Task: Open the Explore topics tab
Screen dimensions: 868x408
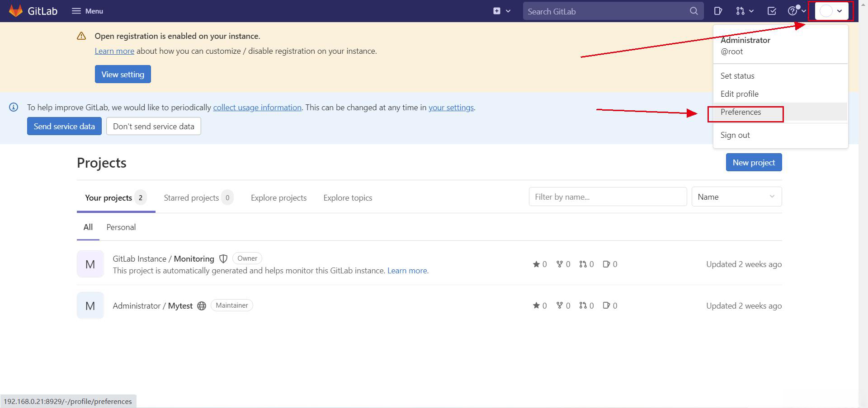Action: [x=348, y=198]
